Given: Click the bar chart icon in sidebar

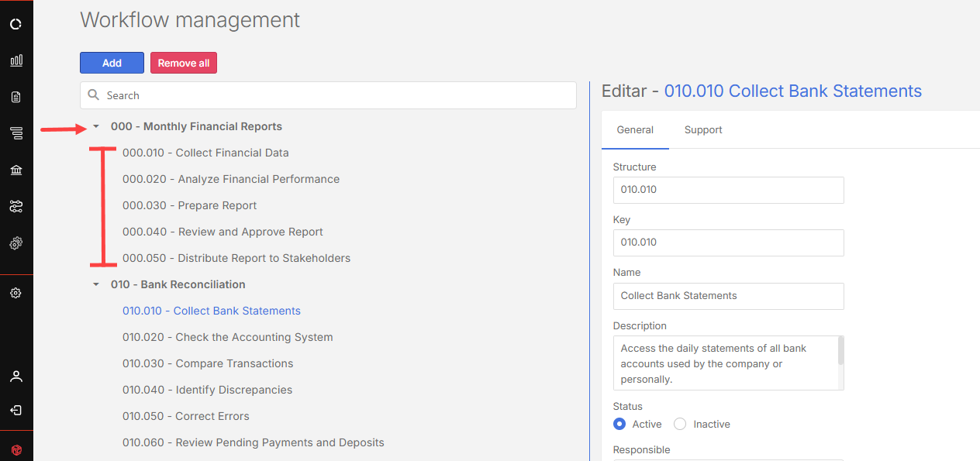Looking at the screenshot, I should pos(16,60).
